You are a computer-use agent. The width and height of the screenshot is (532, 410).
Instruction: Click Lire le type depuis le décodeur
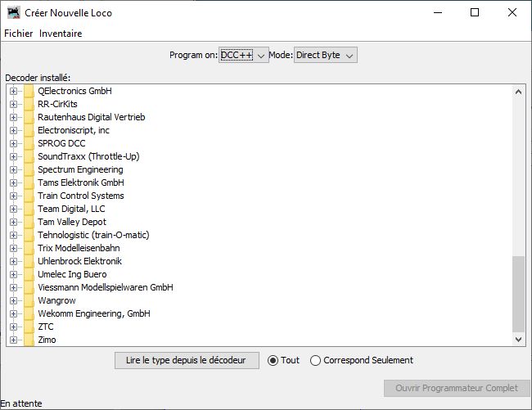[x=187, y=360]
